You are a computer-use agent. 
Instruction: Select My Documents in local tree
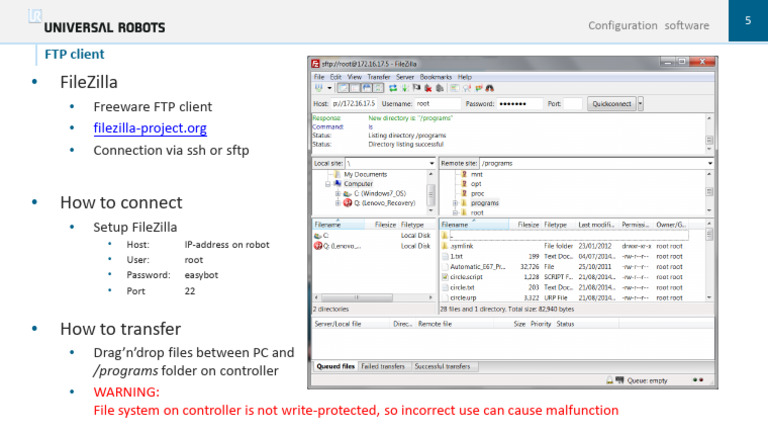coord(365,174)
